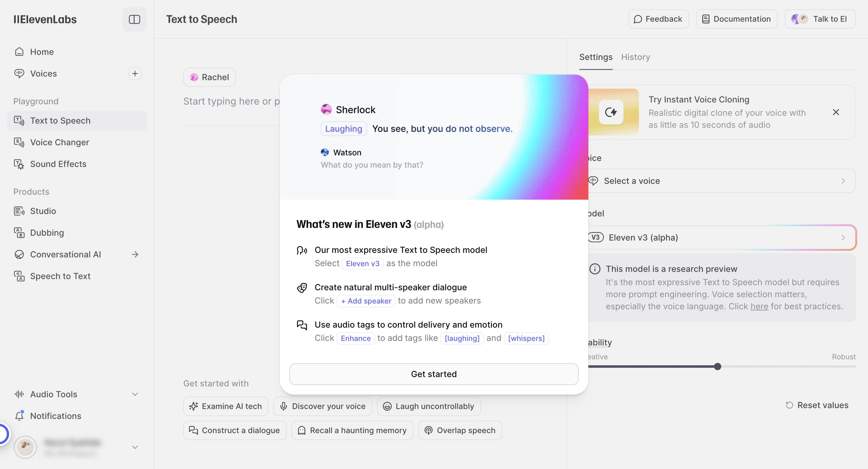Open Speech to Text product
868x469 pixels.
(x=60, y=276)
